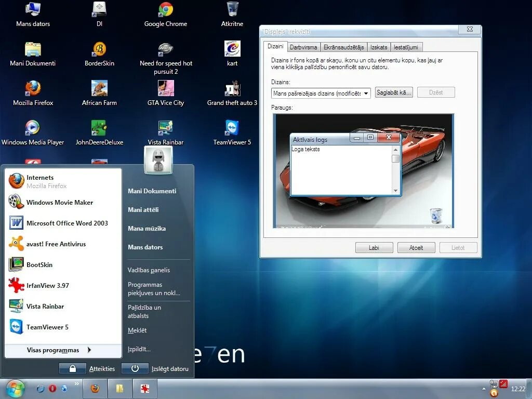This screenshot has height=399, width=532.
Task: Open Programmas piekļuves un nokl... entry
Action: pos(154,289)
